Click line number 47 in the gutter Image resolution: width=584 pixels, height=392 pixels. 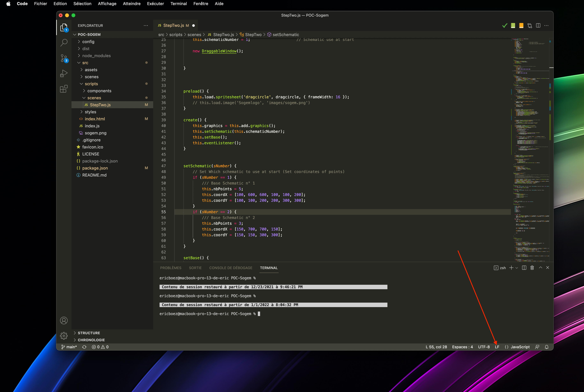tap(163, 166)
